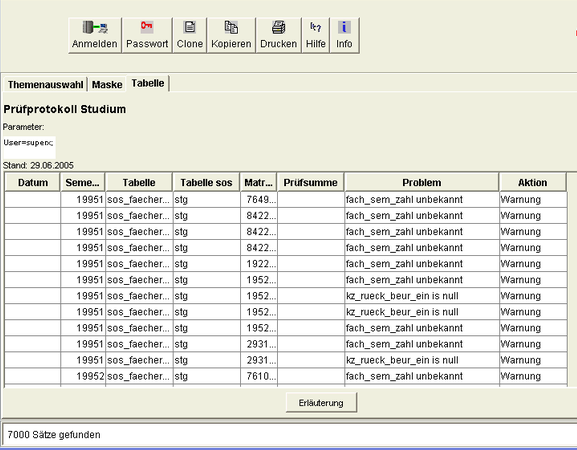Select the row with semester 19952

point(286,376)
